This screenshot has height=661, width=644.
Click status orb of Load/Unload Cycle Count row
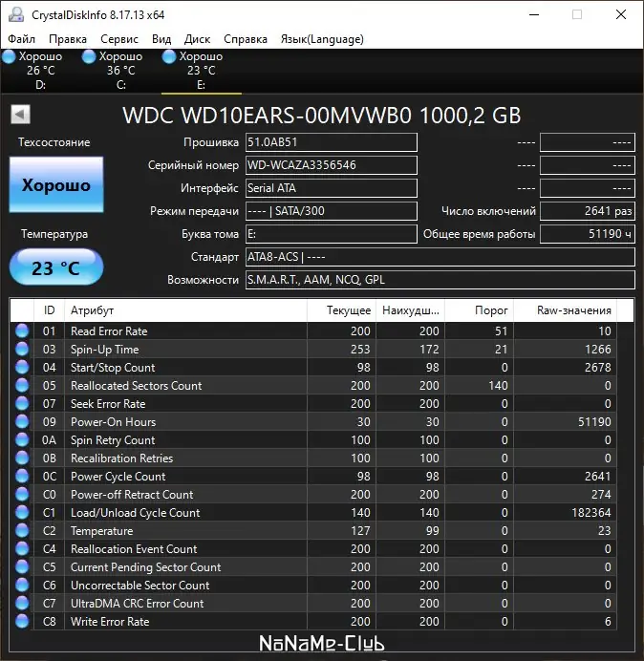point(22,512)
